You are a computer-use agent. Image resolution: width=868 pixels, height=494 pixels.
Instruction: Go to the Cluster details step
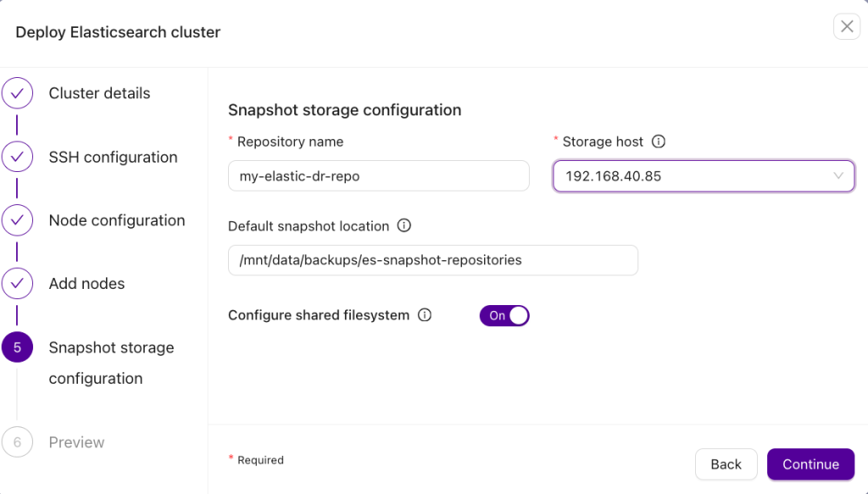tap(100, 93)
